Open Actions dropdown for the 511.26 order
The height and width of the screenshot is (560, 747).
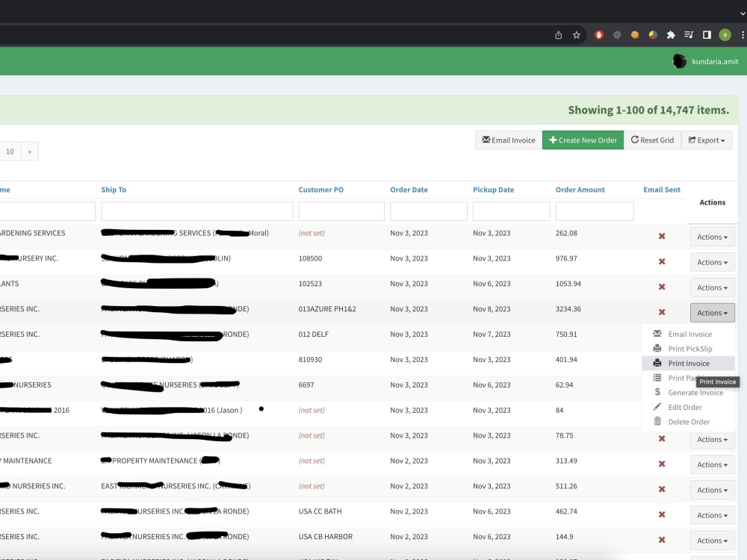[x=712, y=490]
